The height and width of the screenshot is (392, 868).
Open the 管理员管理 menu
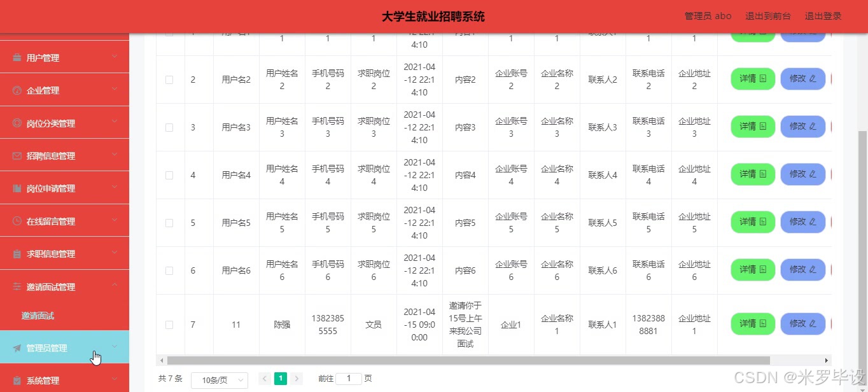click(x=64, y=347)
